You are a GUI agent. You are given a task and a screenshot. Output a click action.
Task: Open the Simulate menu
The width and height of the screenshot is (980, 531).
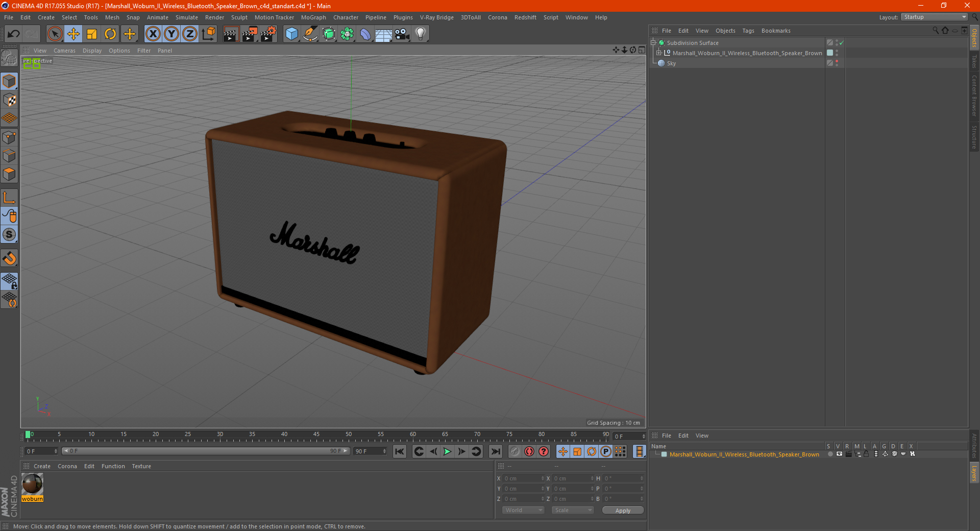coord(187,17)
